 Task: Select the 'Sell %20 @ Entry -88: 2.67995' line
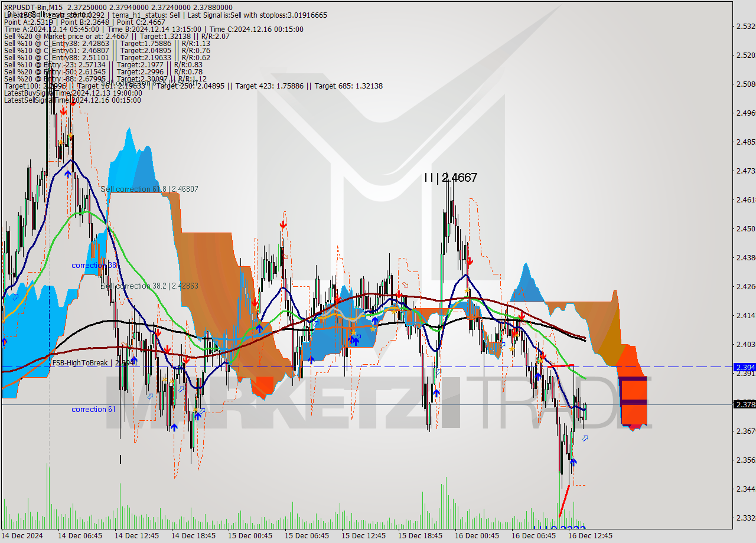tap(105, 78)
